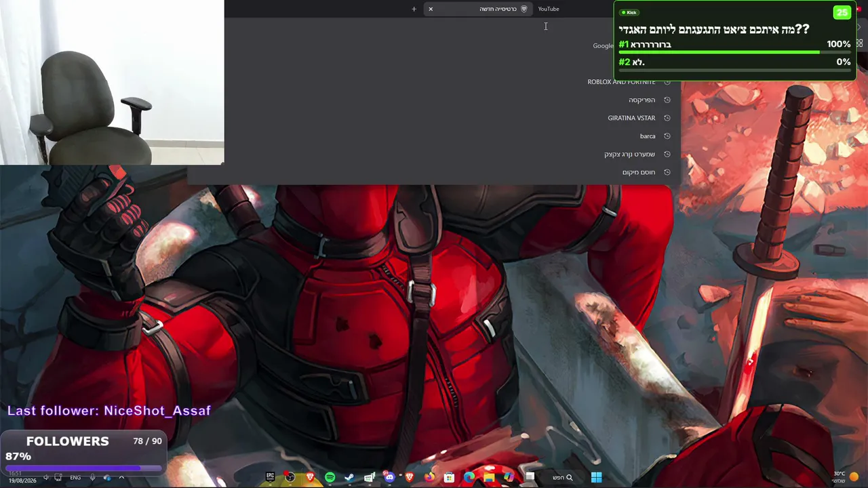Viewport: 868px width, 488px height.
Task: Open Task View on the taskbar
Action: [530, 477]
